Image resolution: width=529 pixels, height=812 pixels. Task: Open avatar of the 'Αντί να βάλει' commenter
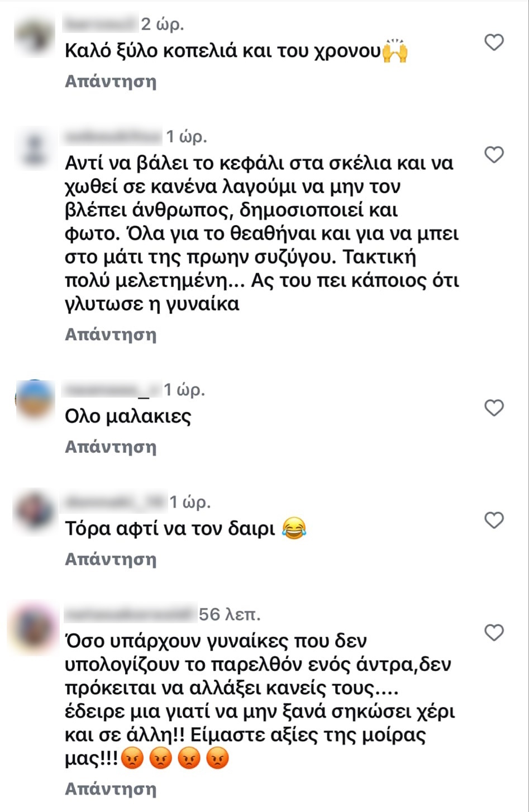(x=35, y=147)
